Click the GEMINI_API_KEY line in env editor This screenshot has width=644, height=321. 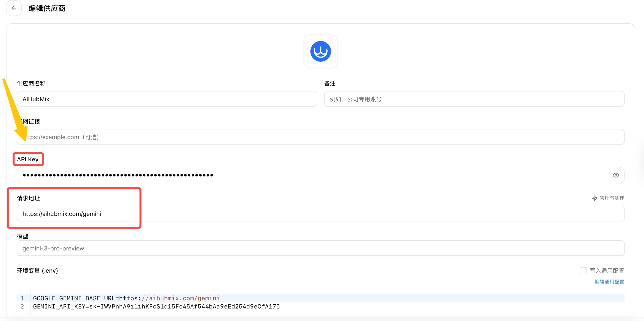[156, 306]
